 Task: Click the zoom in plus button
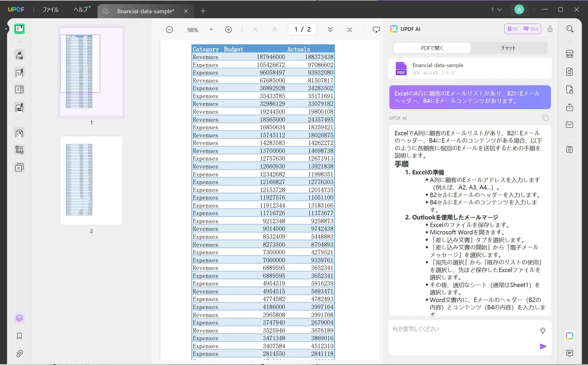228,29
